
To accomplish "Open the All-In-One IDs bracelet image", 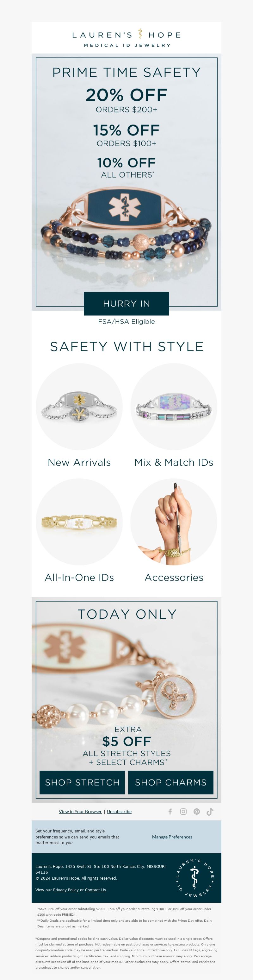I will (x=79, y=522).
